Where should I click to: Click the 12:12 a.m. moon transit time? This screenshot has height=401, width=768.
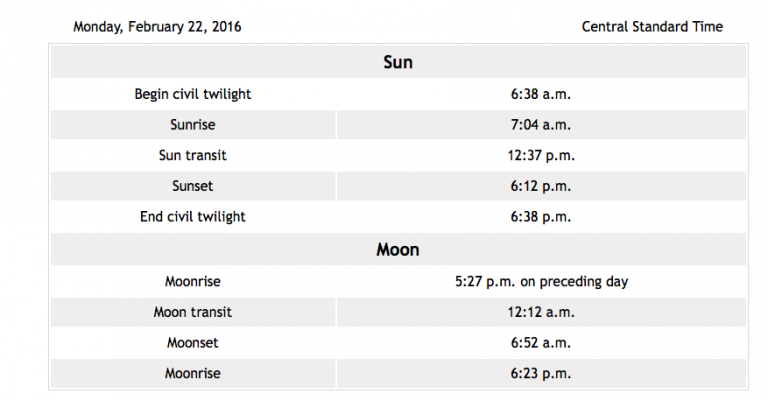pos(541,312)
